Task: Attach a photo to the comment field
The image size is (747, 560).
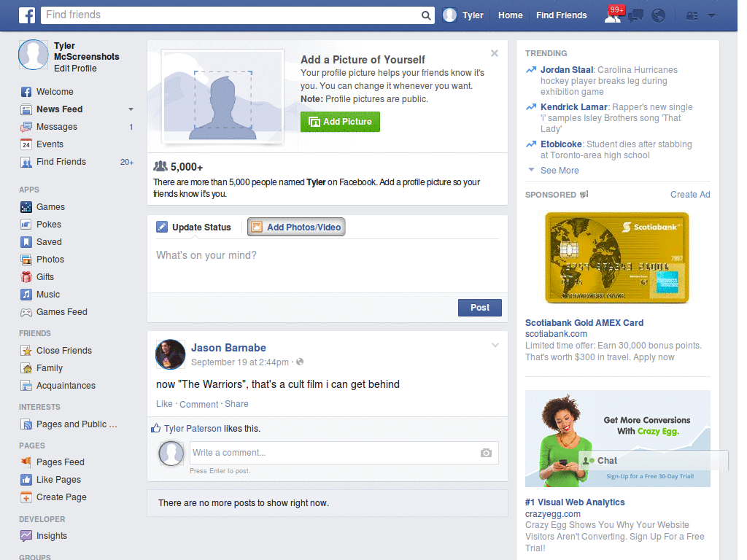Action: click(x=486, y=453)
